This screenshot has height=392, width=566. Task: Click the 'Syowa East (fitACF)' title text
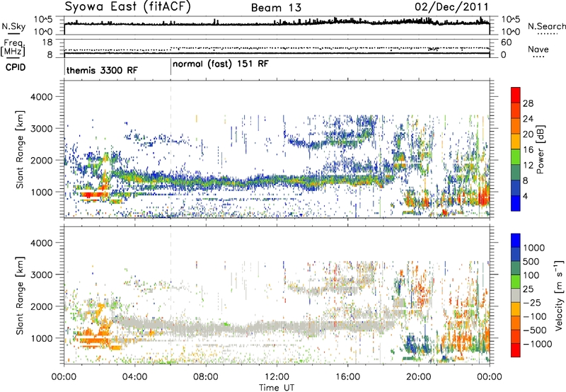(x=128, y=6)
